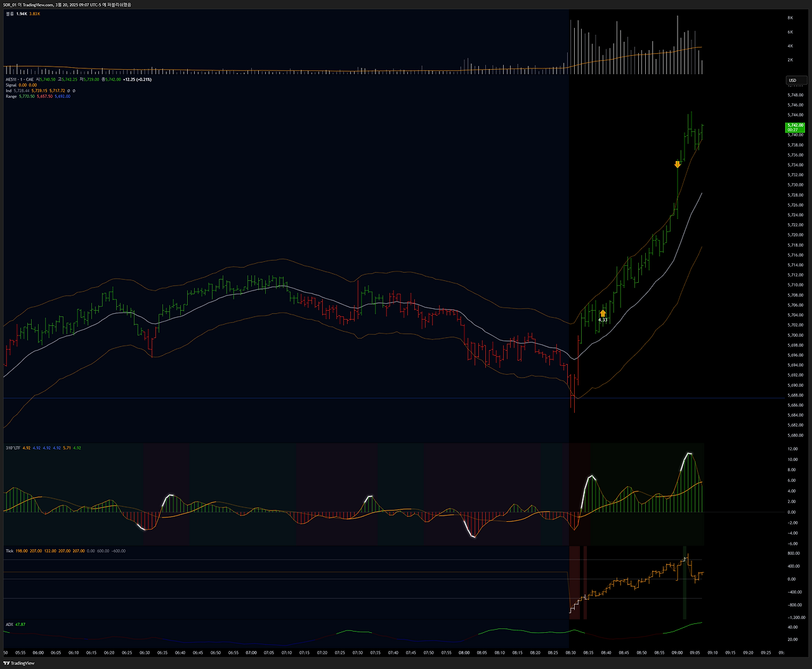This screenshot has width=812, height=669.
Task: Click the 12.00 label on the 310°LTF axis
Action: [793, 448]
